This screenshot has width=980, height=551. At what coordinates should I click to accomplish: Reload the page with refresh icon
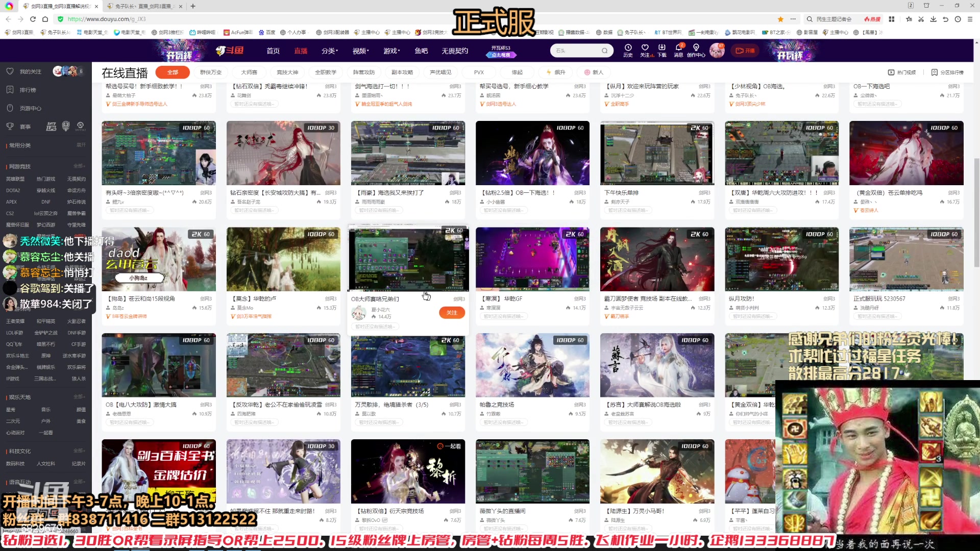33,19
